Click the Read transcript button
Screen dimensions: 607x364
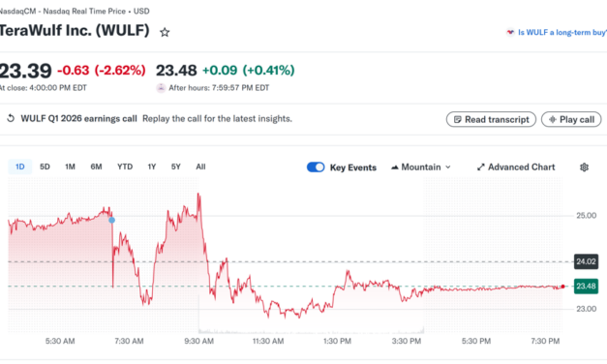[491, 120]
